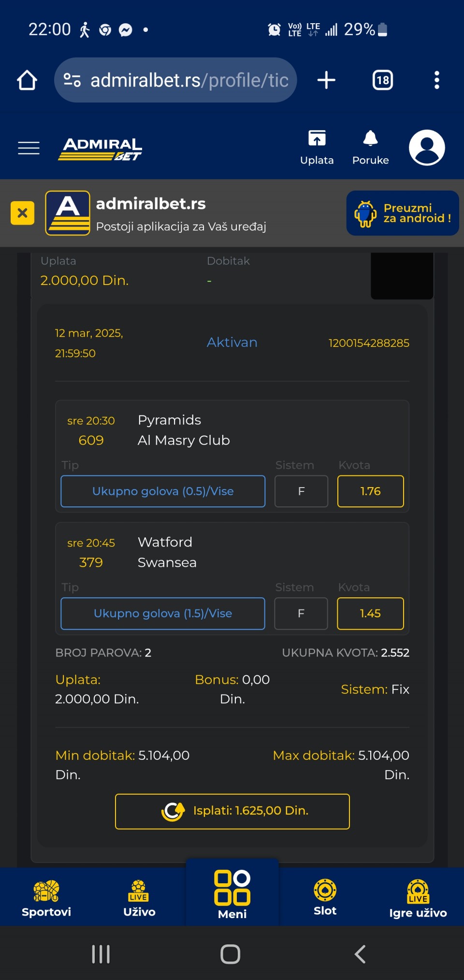Viewport: 464px width, 980px height.
Task: Click the AdmiralBet logo
Action: [x=100, y=148]
